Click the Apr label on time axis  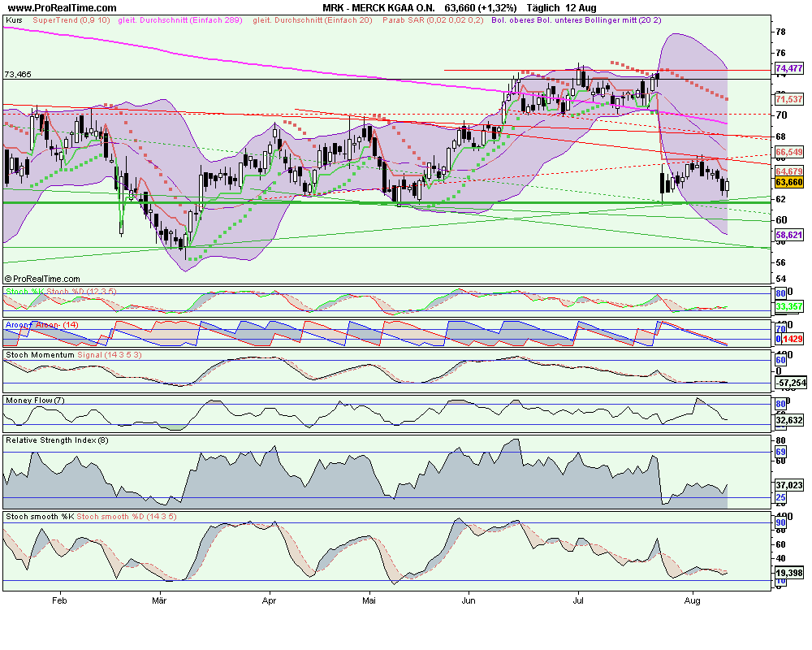(x=270, y=600)
